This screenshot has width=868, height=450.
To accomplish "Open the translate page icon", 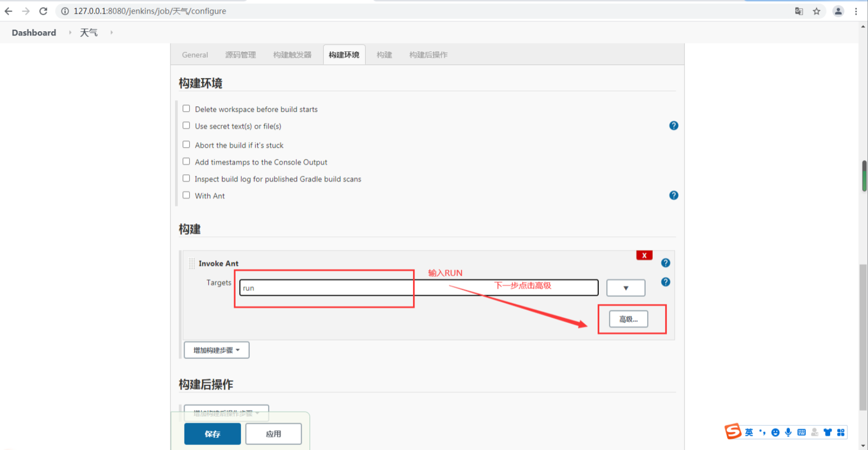I will coord(799,11).
